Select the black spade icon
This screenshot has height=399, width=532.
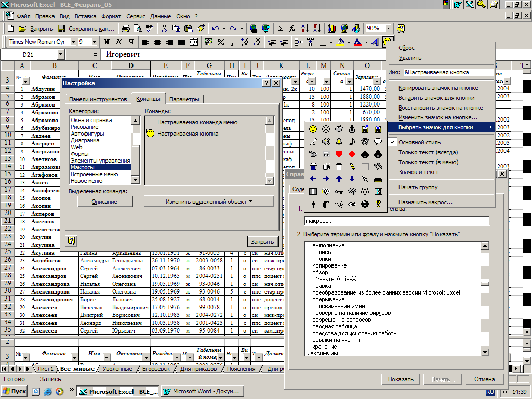click(x=365, y=154)
